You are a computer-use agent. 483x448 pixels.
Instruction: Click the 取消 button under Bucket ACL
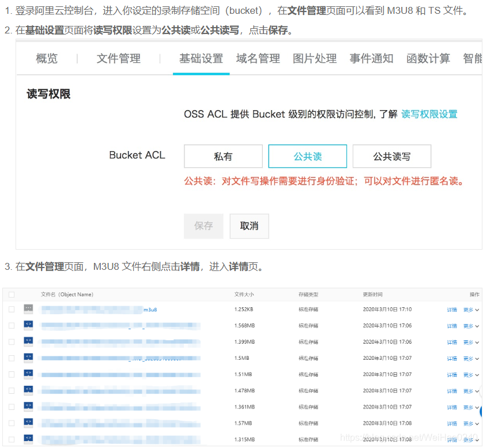(249, 227)
